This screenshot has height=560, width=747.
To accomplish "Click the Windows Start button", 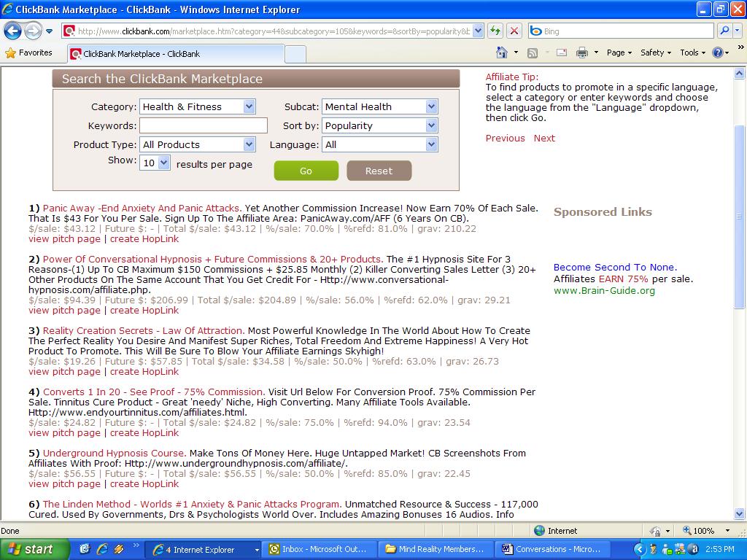I will [x=34, y=550].
